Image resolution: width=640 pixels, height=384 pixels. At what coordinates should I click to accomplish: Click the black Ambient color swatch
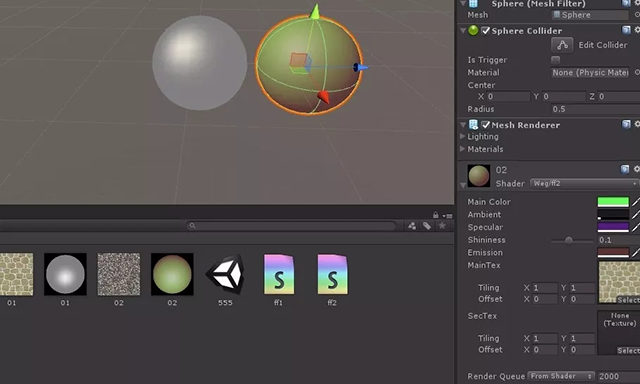pos(613,214)
